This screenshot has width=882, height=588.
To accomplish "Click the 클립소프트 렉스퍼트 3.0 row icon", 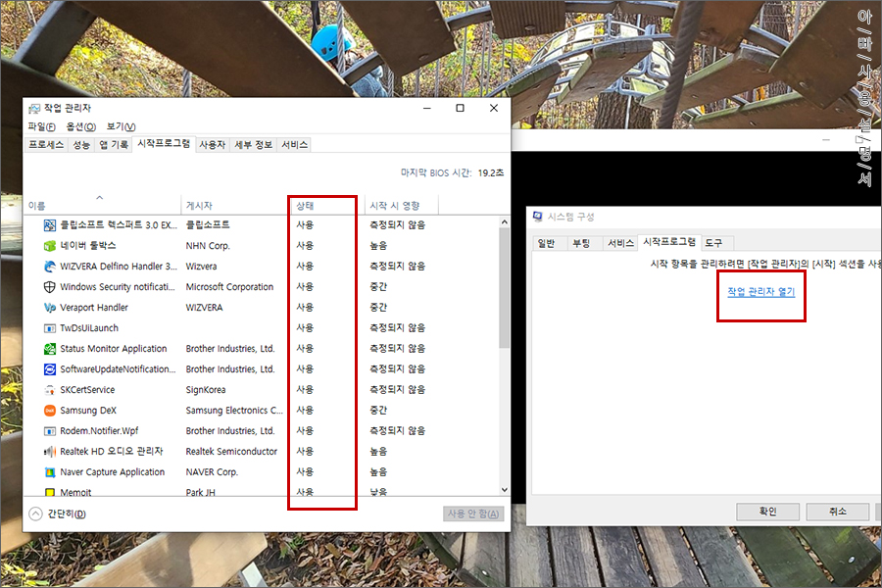I will tap(50, 225).
